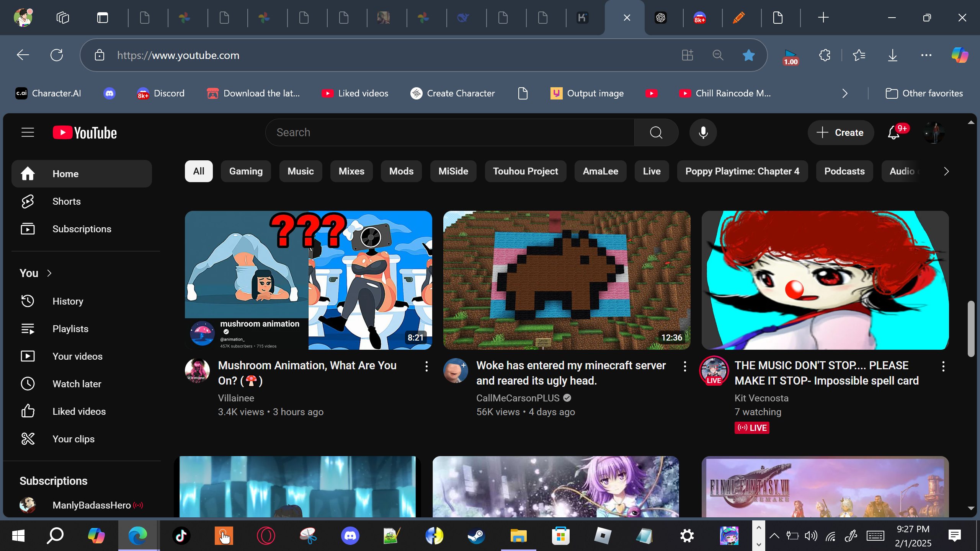Open Watch later in sidebar
Image resolution: width=980 pixels, height=551 pixels.
[77, 384]
